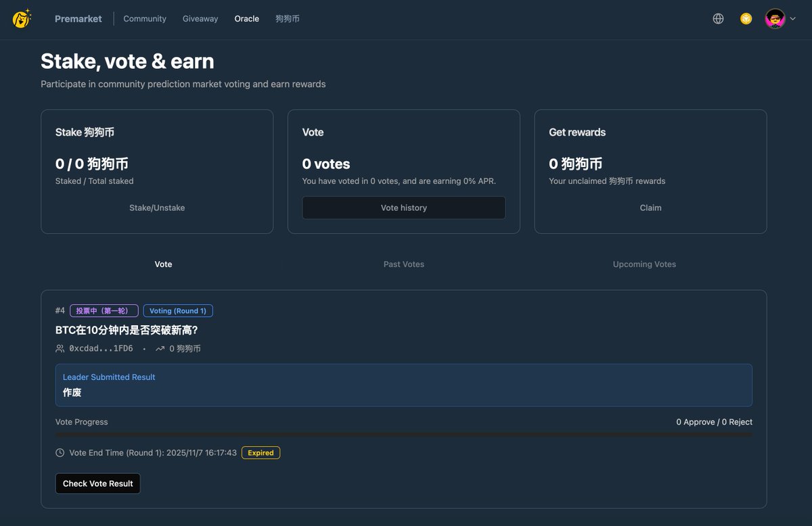Click the people icon beside 0xcdad...1FD6
This screenshot has height=526, width=812.
pyautogui.click(x=60, y=349)
